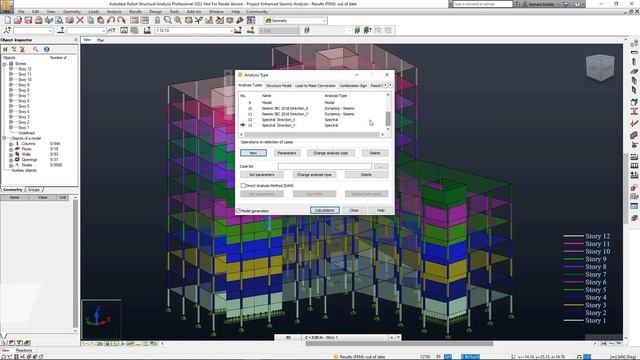The width and height of the screenshot is (640, 360).
Task: Click the node selection icon in second toolbar
Action: (7, 31)
